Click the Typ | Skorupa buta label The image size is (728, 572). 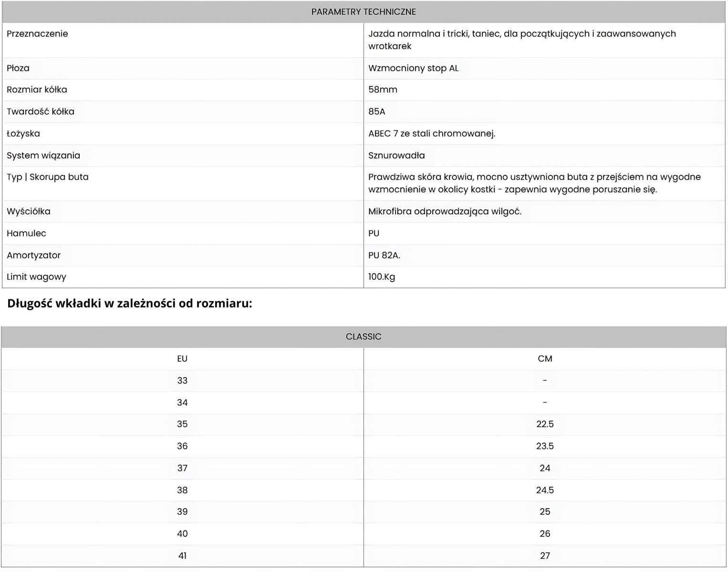pyautogui.click(x=48, y=177)
